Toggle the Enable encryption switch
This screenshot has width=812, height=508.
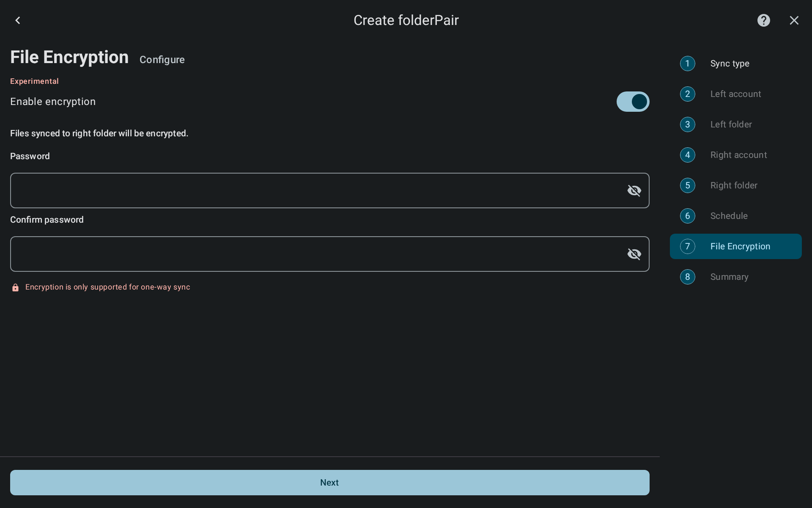pos(633,102)
